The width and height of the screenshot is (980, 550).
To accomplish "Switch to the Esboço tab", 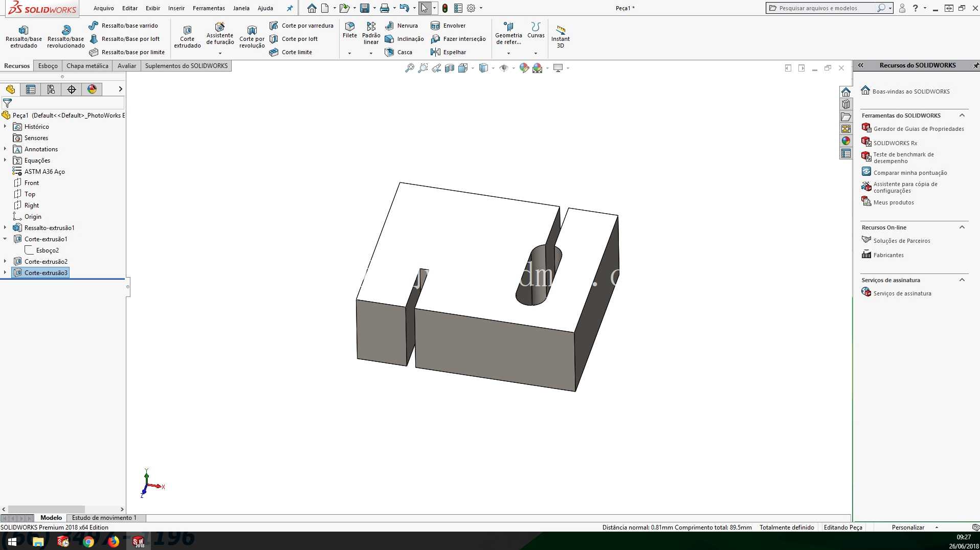I will (x=48, y=66).
